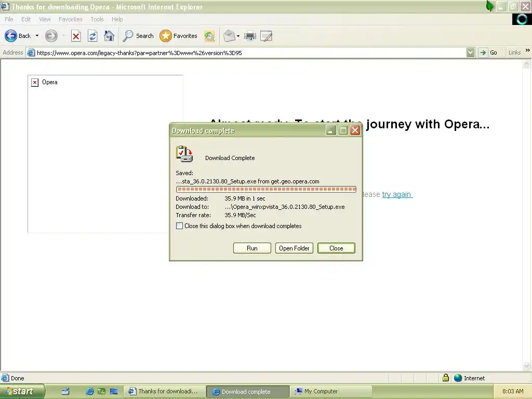Click the first Quick Launch icon by Start
Screen dimensions: 532x399
[65, 391]
